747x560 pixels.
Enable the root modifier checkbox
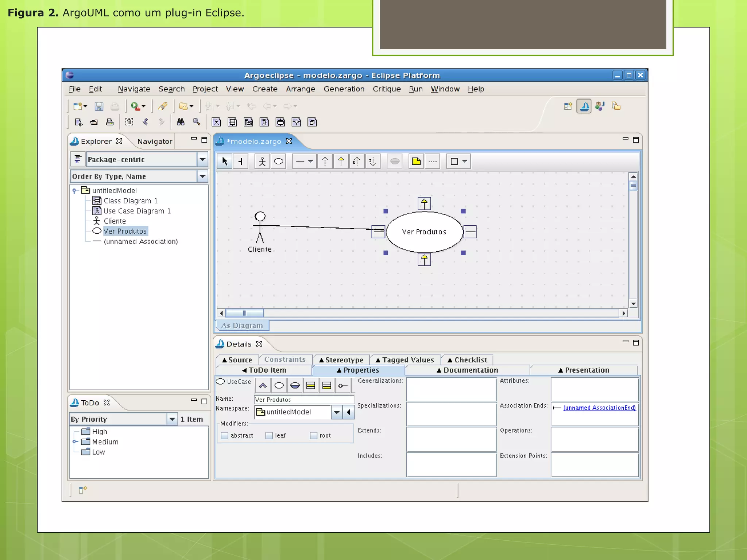(314, 436)
